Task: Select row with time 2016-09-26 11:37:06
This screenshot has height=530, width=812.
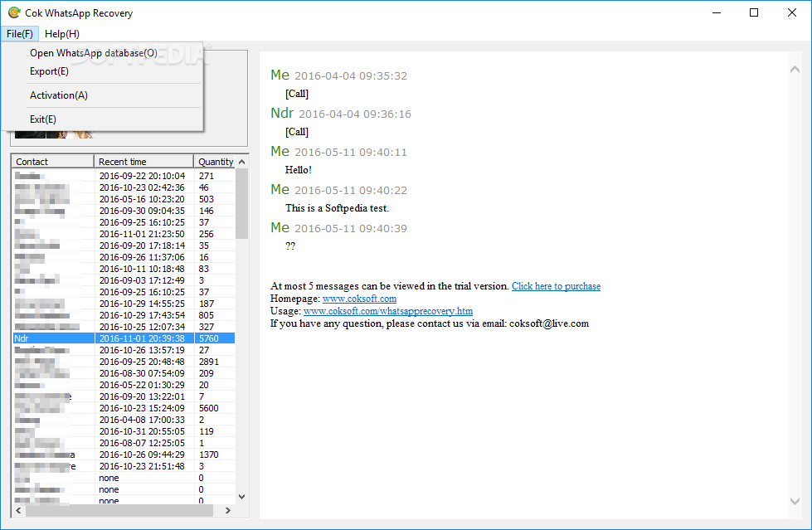Action: (124, 257)
